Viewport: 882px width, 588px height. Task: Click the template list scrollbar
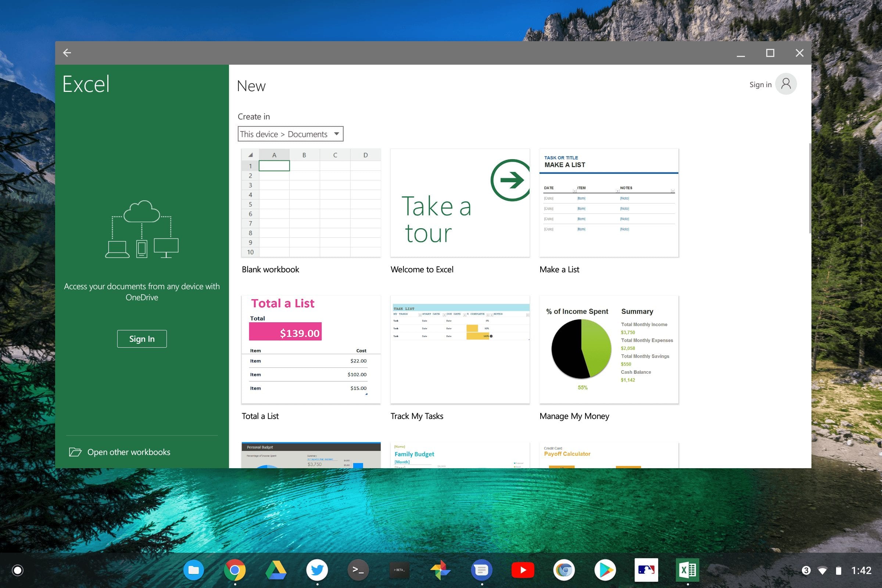click(x=810, y=188)
